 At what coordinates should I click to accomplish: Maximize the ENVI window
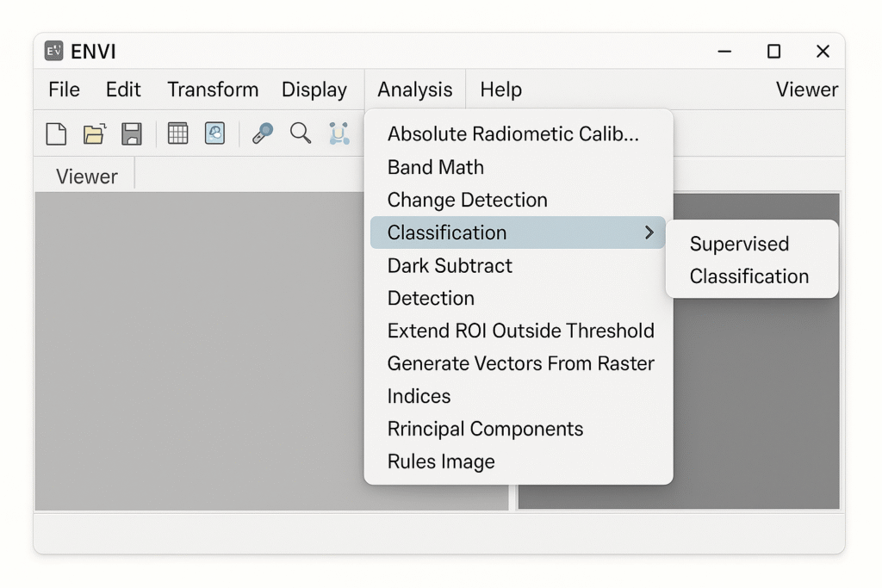(x=774, y=51)
